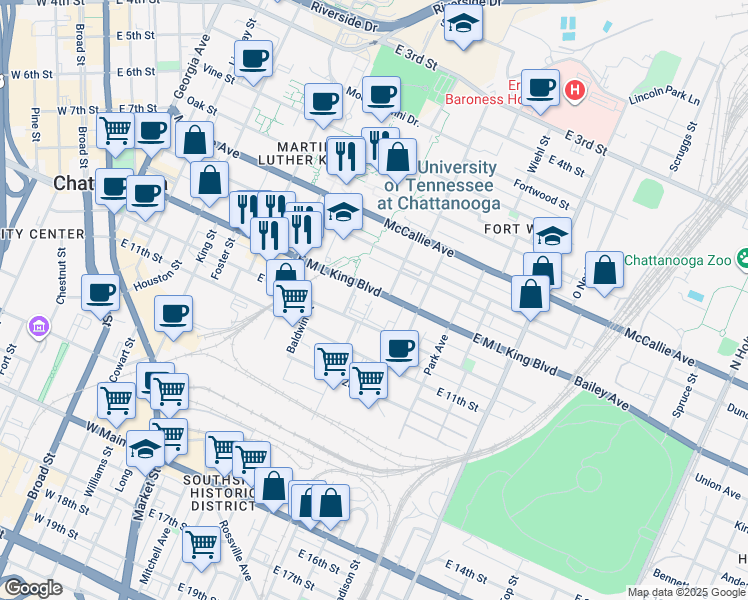The height and width of the screenshot is (600, 748).
Task: Select the graduation cap marker on Main St
Action: (x=145, y=449)
